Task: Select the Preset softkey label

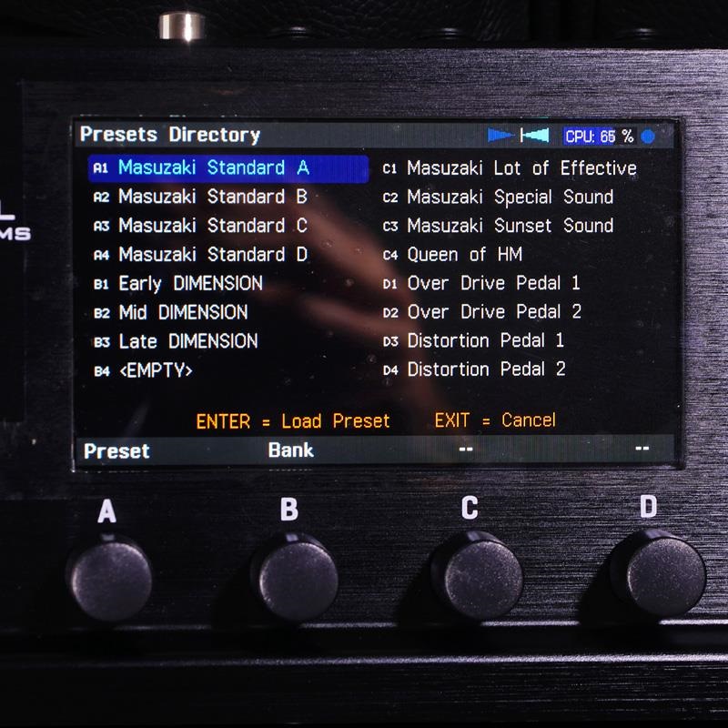Action: [x=116, y=450]
